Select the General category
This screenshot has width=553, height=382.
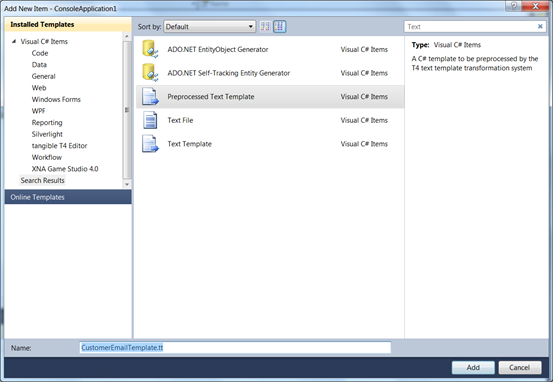43,76
